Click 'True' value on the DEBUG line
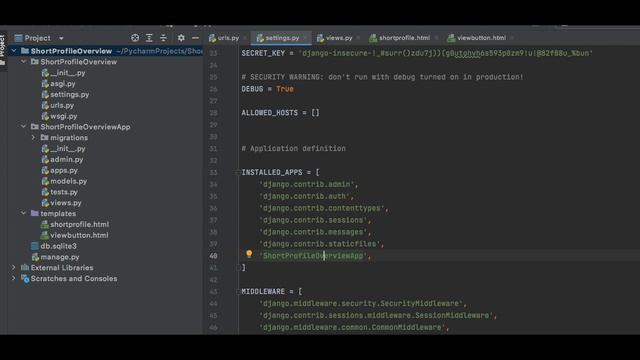Image resolution: width=640 pixels, height=360 pixels. [284, 89]
